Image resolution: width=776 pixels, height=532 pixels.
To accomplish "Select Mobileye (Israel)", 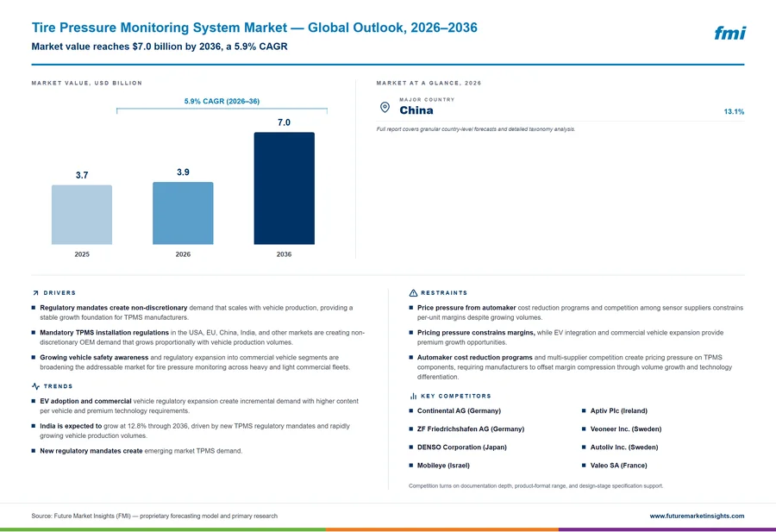I will pos(443,466).
